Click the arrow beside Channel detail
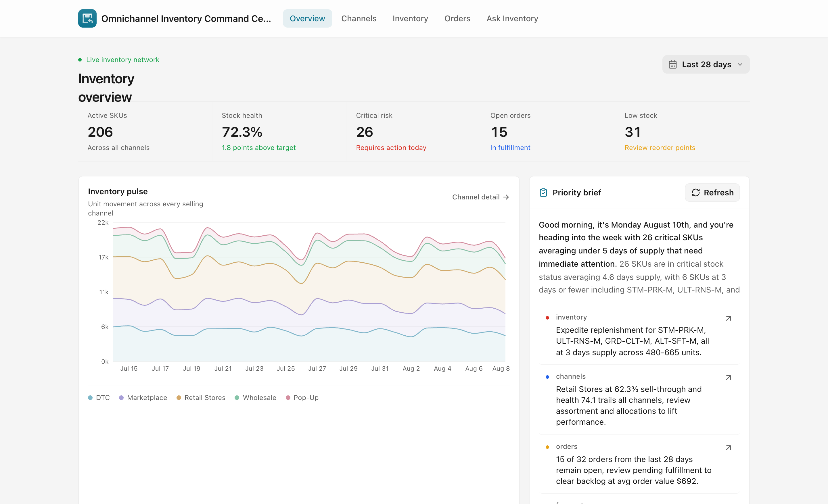The height and width of the screenshot is (504, 828). [x=506, y=197]
